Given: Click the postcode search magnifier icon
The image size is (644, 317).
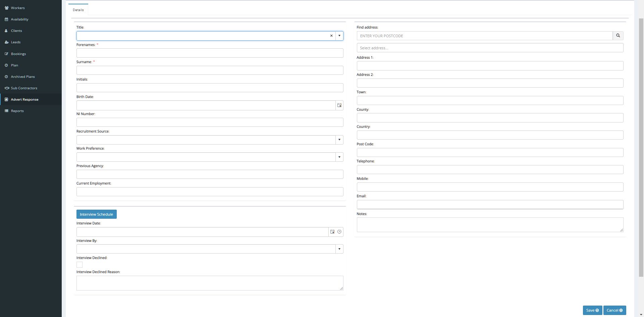Looking at the screenshot, I should [618, 36].
